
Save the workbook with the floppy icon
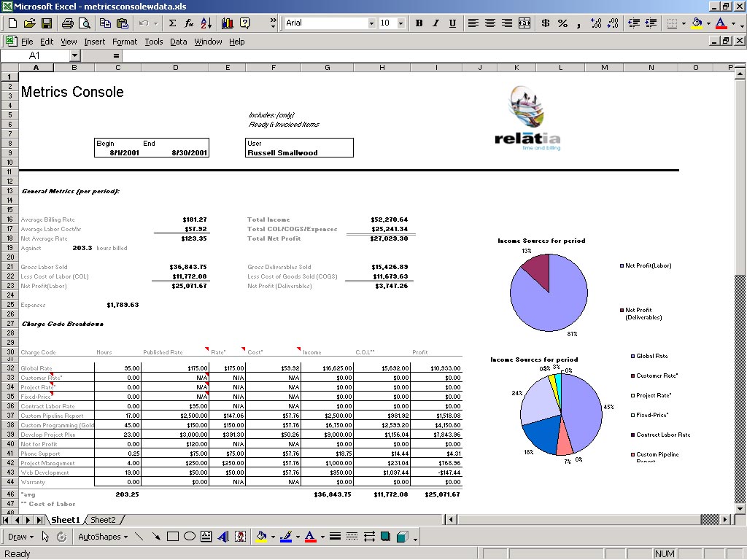coord(46,23)
